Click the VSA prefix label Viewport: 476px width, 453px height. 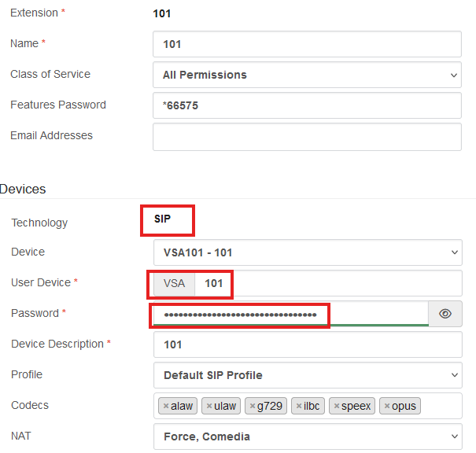point(174,283)
